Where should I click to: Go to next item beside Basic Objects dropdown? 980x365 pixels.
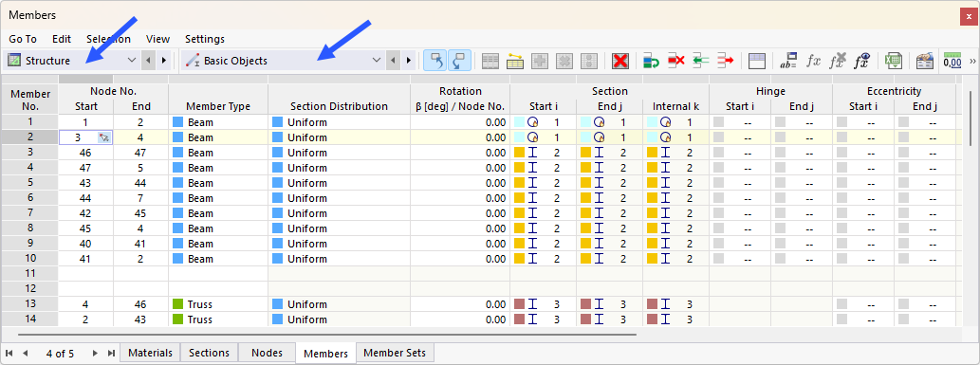pyautogui.click(x=408, y=61)
